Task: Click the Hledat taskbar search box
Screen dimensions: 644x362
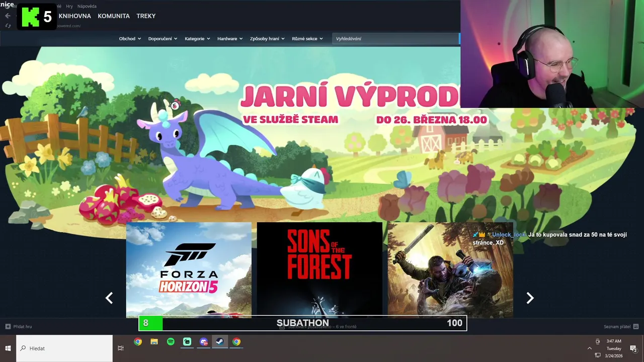Action: pos(64,348)
